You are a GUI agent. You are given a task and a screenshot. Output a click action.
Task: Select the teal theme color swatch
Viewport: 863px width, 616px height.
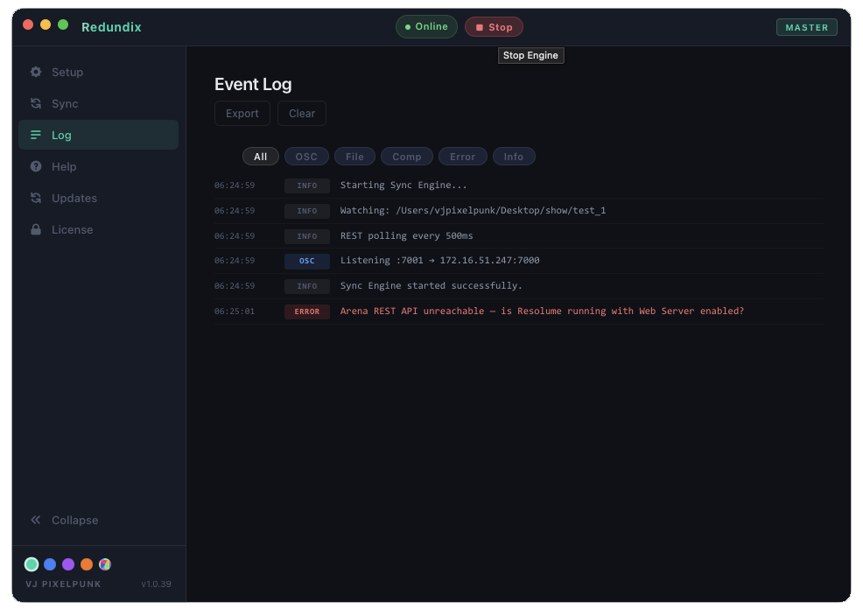32,564
